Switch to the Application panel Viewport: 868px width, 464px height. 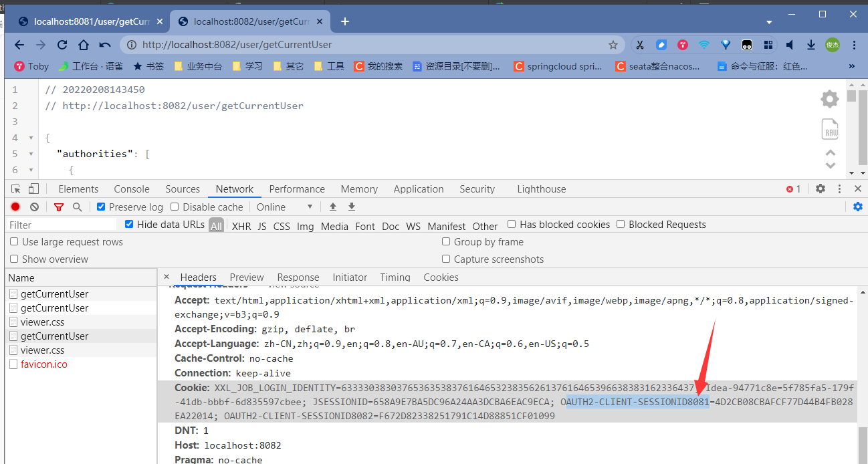(419, 189)
